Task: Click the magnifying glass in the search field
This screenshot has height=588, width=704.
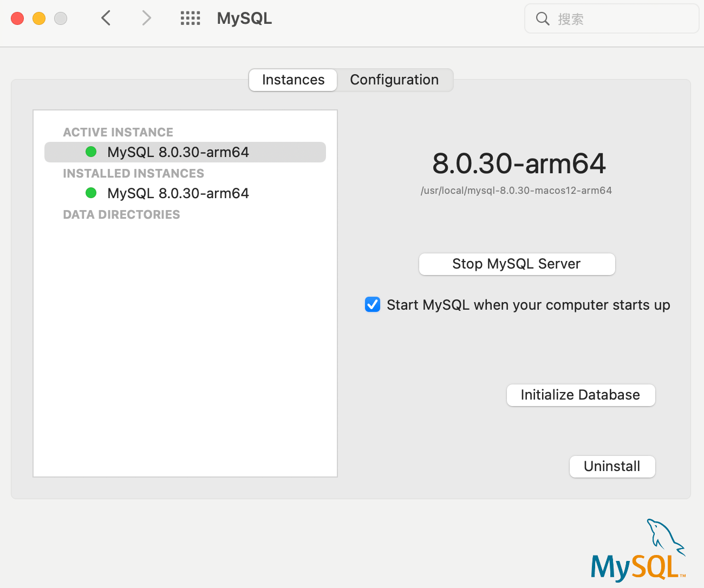Action: 542,18
